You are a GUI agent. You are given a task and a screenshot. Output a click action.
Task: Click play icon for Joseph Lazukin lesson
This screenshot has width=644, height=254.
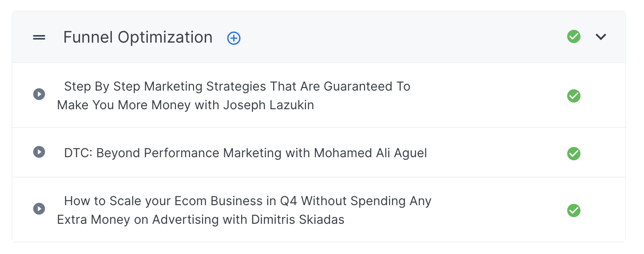click(x=39, y=94)
